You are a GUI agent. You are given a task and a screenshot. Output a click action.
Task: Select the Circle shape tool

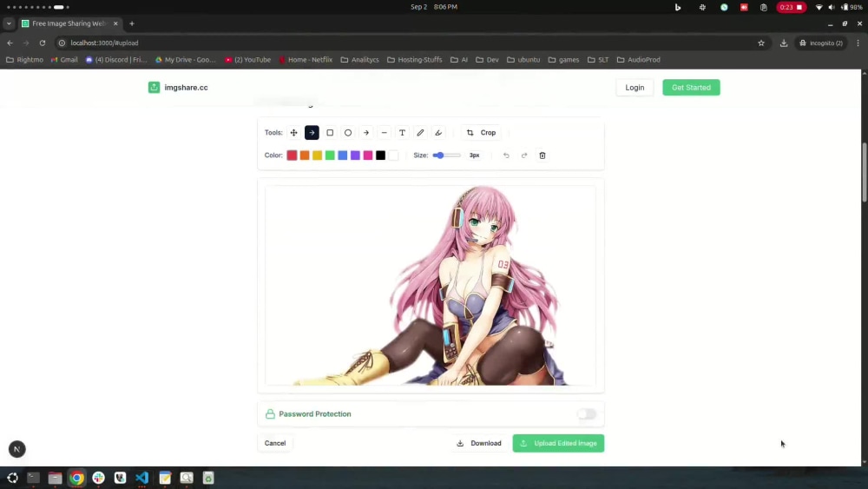[x=348, y=133]
